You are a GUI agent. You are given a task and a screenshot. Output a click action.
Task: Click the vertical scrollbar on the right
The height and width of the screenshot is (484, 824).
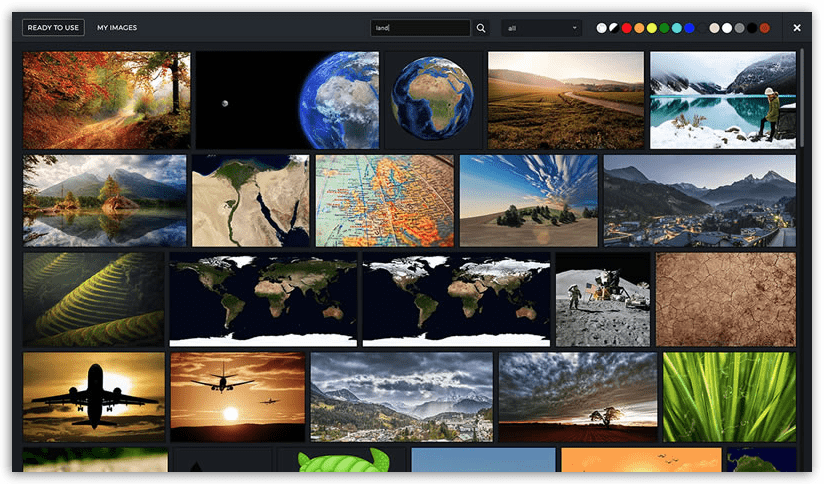click(801, 100)
